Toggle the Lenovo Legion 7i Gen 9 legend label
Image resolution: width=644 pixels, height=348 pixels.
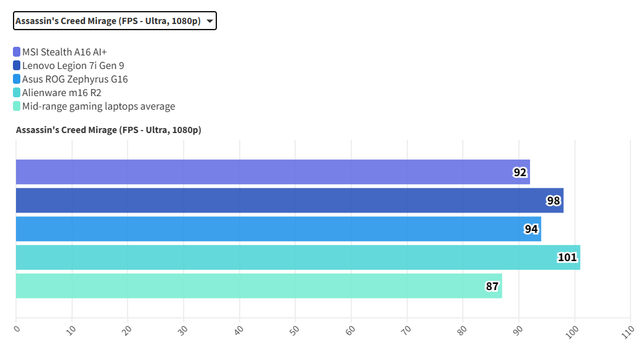(x=73, y=65)
